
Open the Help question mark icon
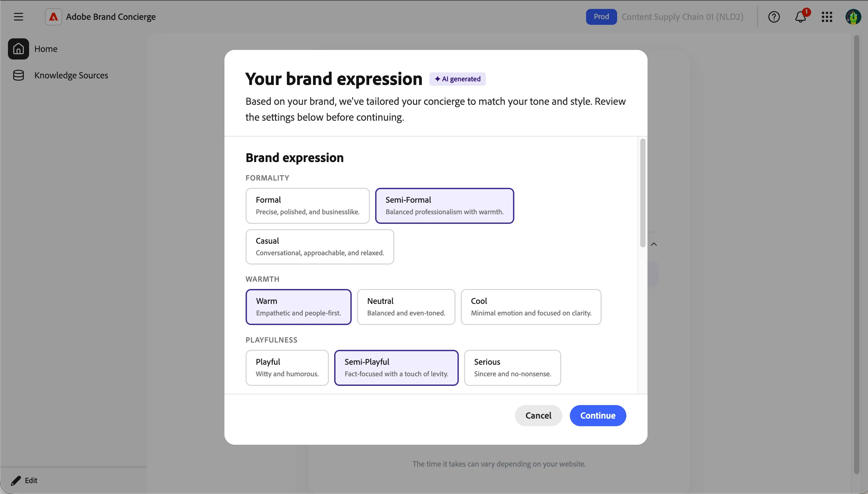click(774, 17)
